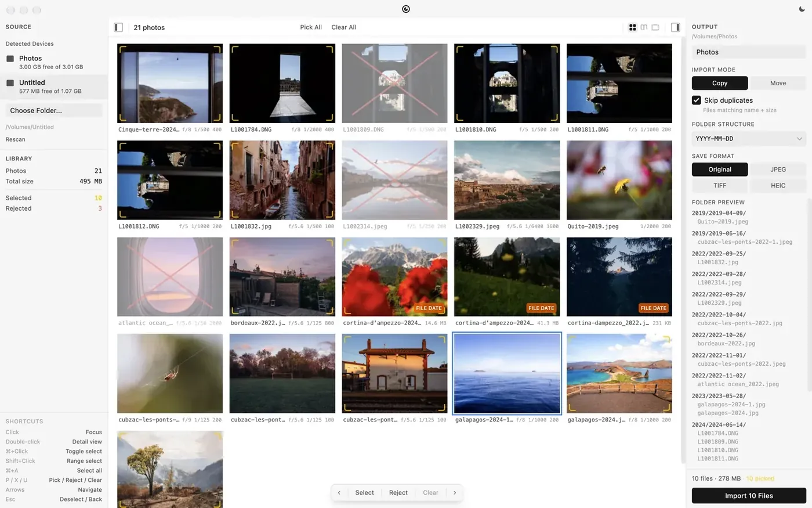The height and width of the screenshot is (508, 812).
Task: Click the Import 10 Files button
Action: tap(749, 496)
